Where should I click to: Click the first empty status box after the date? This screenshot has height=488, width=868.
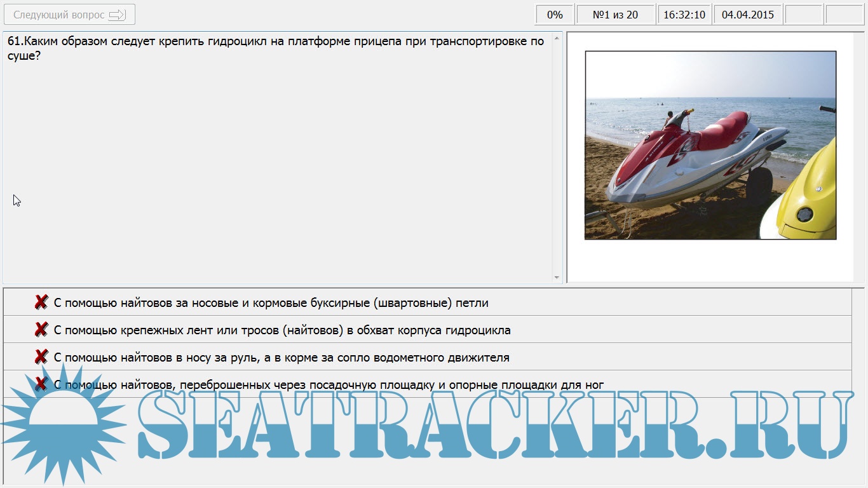[804, 15]
